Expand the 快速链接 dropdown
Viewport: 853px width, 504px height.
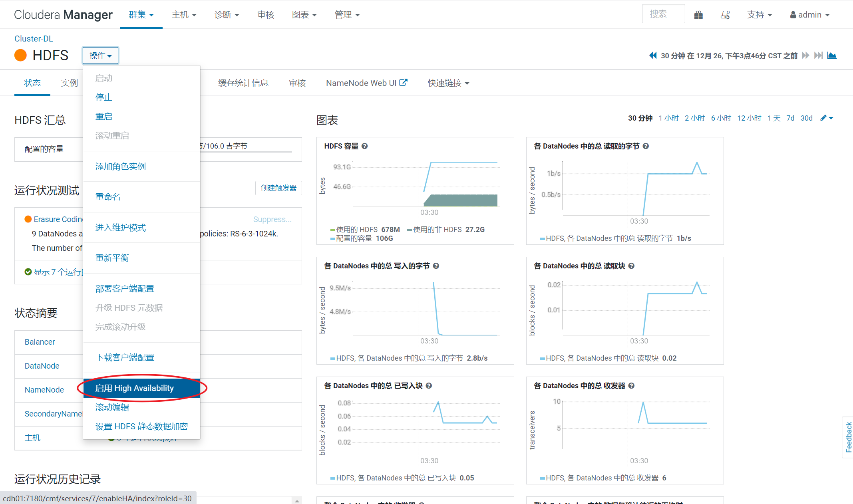448,83
